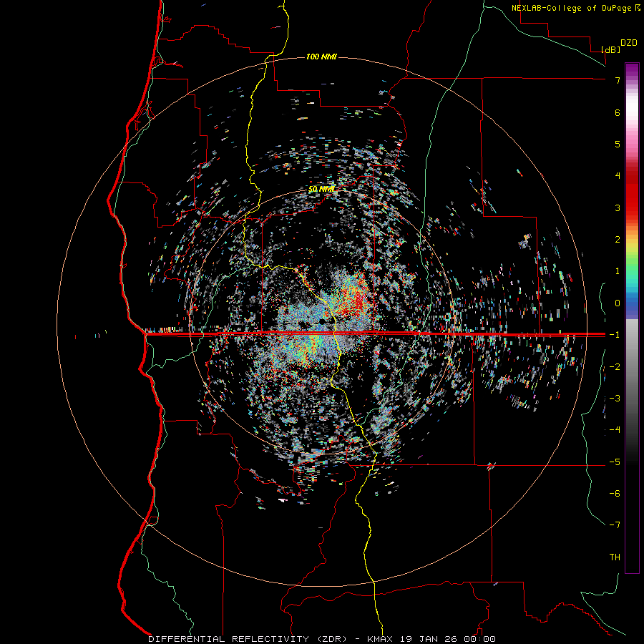Click the 0 tick label on scale
This screenshot has width=644, height=644.
(x=618, y=303)
